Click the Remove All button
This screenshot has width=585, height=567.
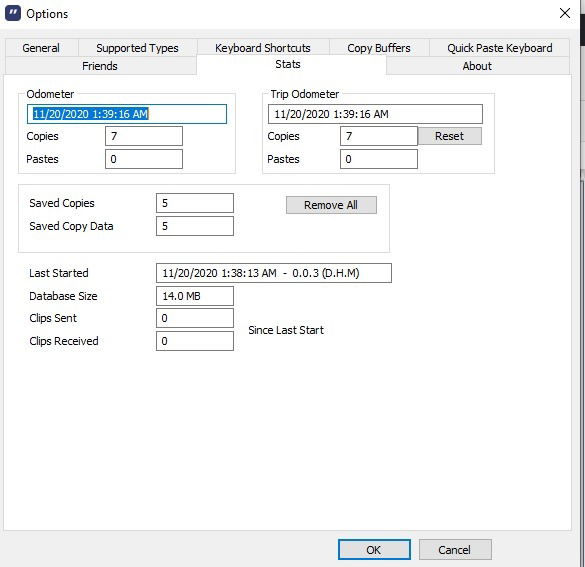(x=331, y=205)
